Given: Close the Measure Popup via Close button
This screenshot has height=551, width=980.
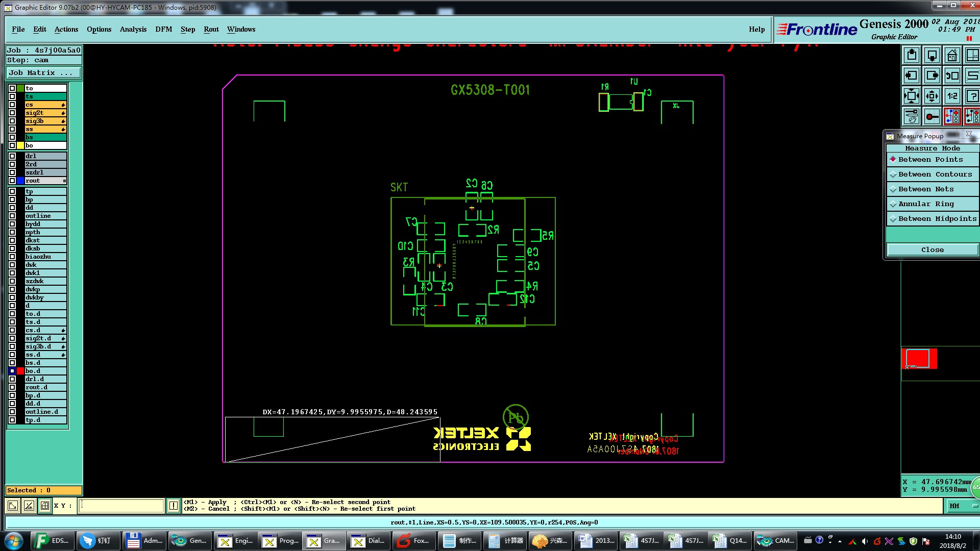Looking at the screenshot, I should tap(932, 249).
